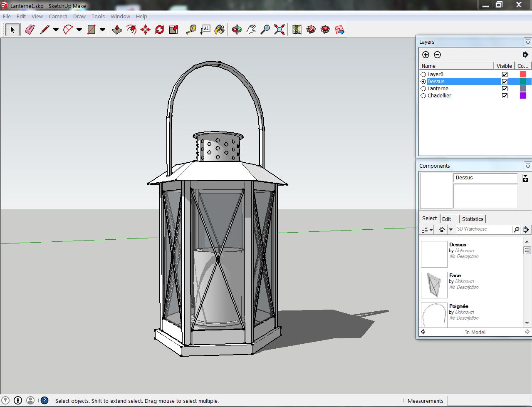Activate the Push/Pull tool
532x407 pixels.
(x=117, y=30)
